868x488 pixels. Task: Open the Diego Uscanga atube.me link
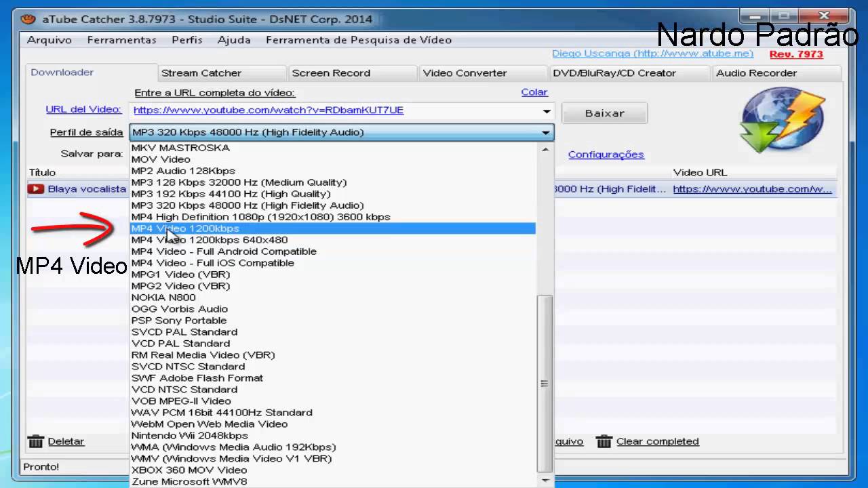(652, 54)
